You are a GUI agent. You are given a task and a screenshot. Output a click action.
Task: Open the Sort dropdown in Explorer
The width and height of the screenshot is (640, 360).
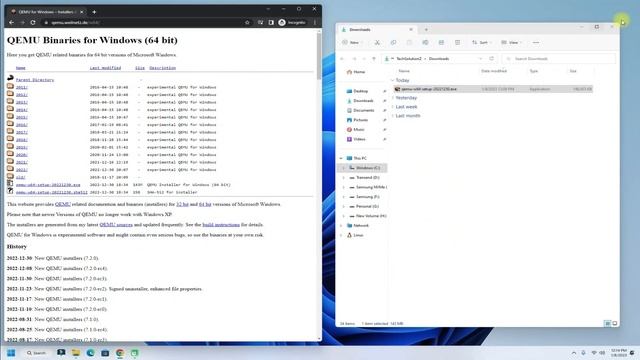(482, 42)
